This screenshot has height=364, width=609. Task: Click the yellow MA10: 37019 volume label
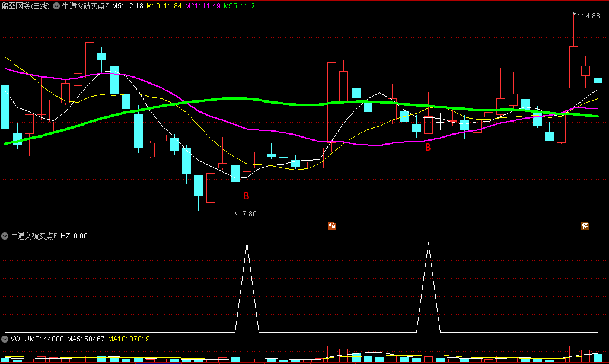point(129,339)
